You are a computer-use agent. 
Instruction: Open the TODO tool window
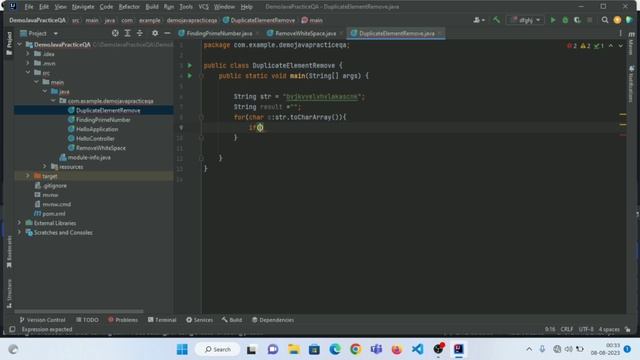[x=87, y=320]
